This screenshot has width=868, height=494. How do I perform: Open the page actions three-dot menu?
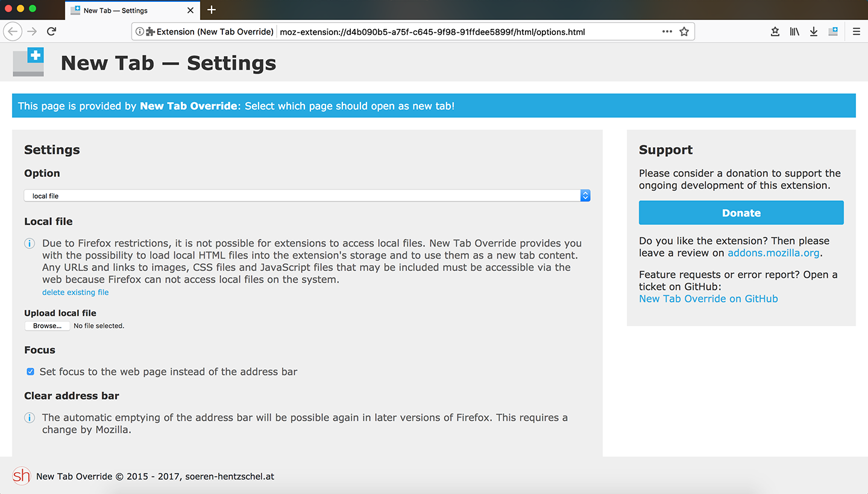667,31
